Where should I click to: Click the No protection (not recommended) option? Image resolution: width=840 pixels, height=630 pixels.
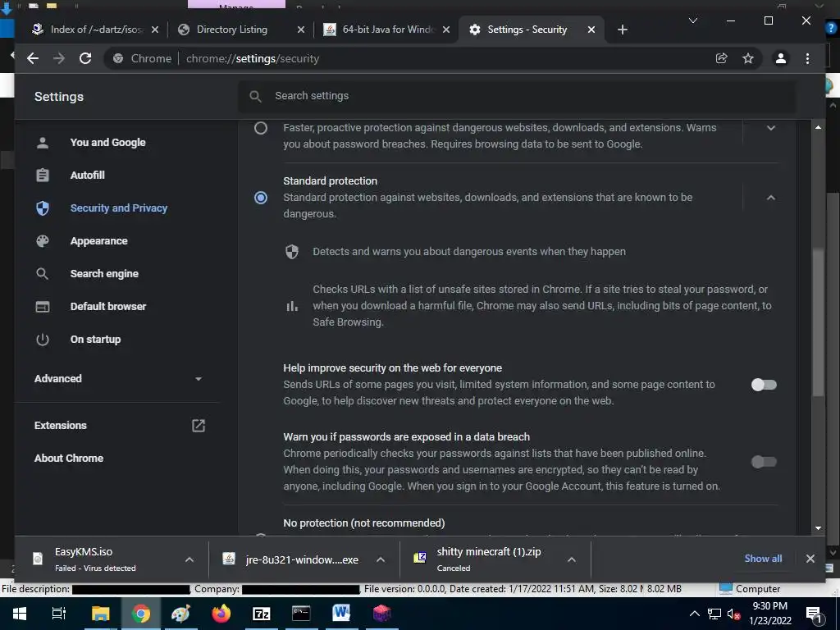pyautogui.click(x=363, y=523)
